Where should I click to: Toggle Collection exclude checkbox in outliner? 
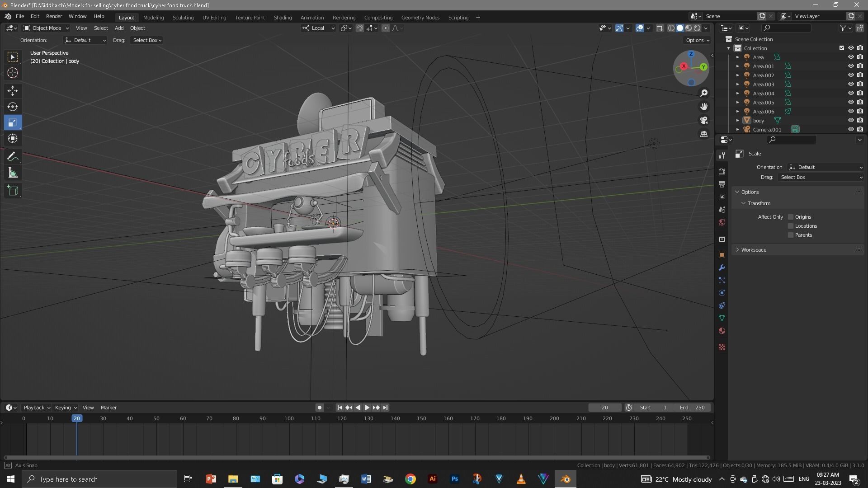point(841,48)
